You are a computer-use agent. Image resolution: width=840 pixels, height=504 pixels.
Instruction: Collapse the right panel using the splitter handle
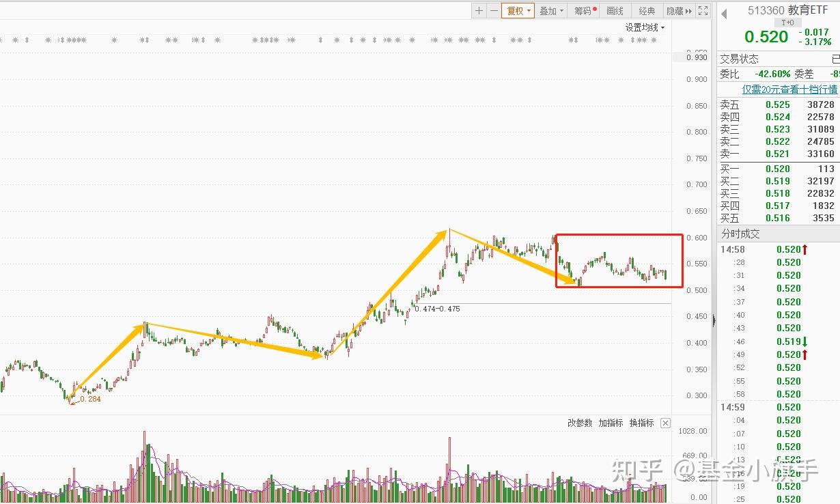(x=714, y=321)
